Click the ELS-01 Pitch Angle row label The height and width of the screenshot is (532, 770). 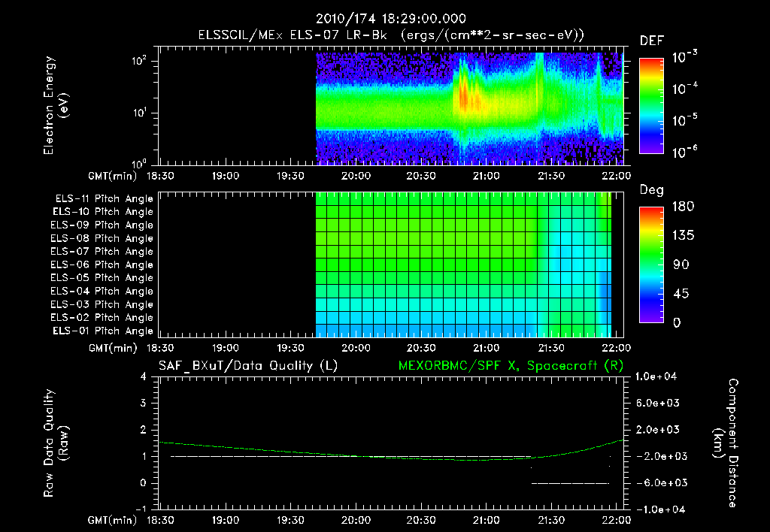click(x=103, y=331)
